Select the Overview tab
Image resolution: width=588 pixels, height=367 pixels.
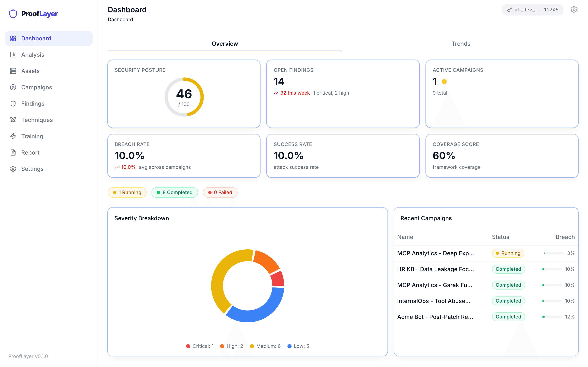click(225, 44)
